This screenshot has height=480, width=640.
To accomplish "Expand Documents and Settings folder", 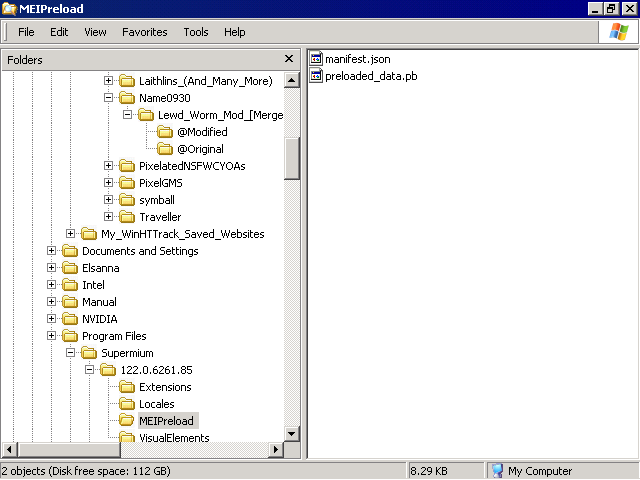I will [x=51, y=251].
